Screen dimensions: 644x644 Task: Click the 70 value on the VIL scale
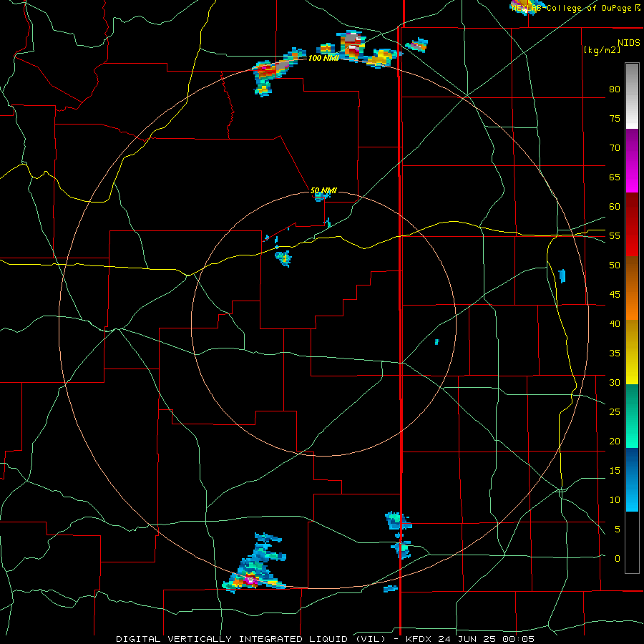[615, 148]
